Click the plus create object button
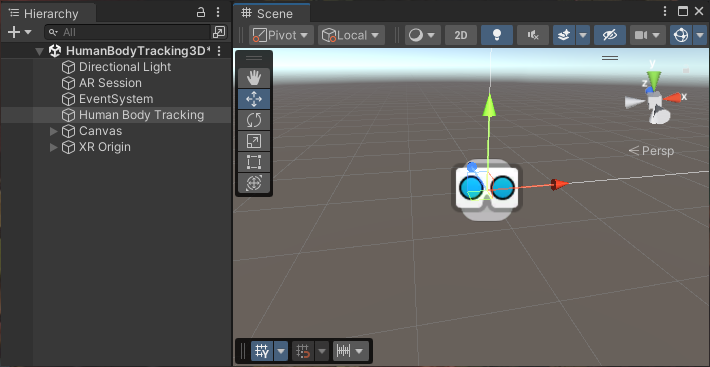The height and width of the screenshot is (367, 710). tap(14, 32)
